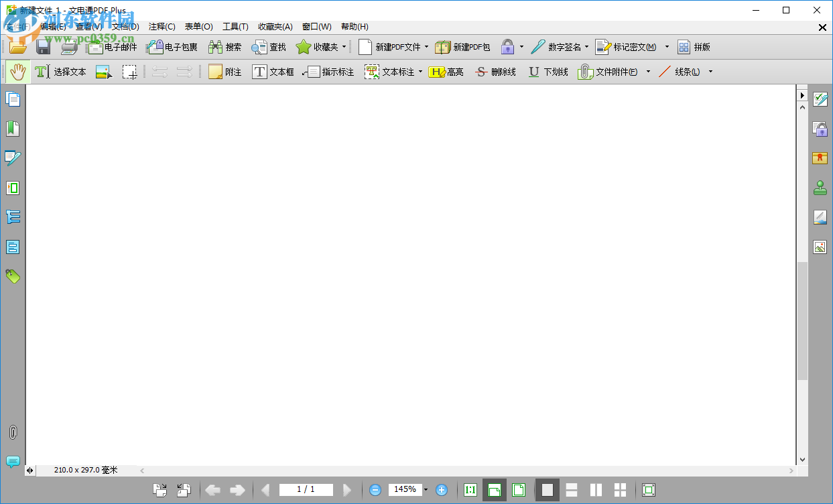This screenshot has height=504, width=833.
Task: Select the 下划线 underline tool
Action: pyautogui.click(x=547, y=72)
